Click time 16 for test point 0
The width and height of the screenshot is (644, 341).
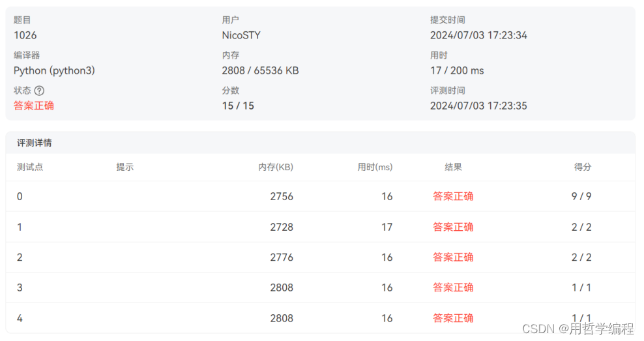click(387, 197)
